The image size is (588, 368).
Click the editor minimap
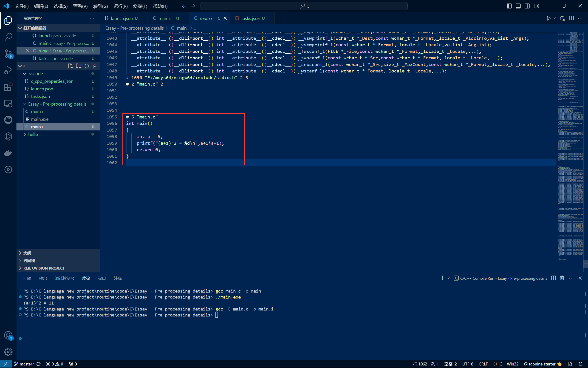[570, 146]
